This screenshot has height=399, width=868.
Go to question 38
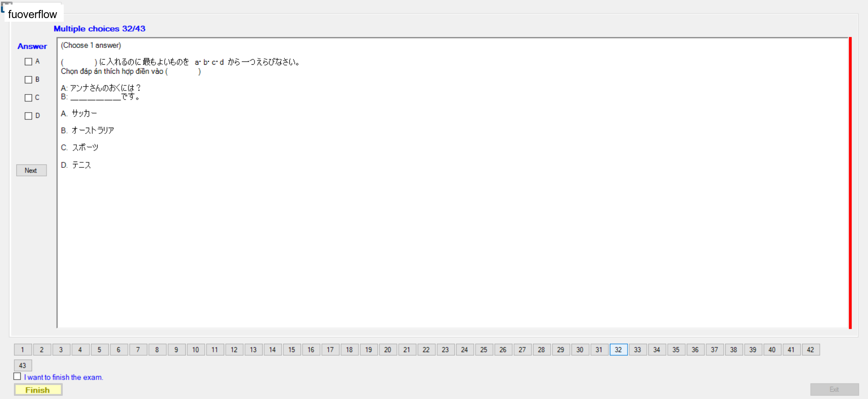[734, 350]
